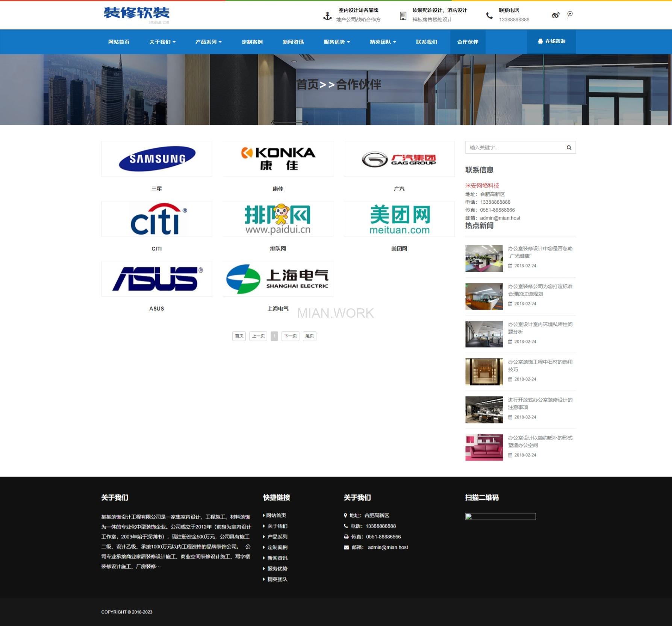Open footer quick link 网站首页
Viewport: 672px width, 626px height.
tap(276, 515)
